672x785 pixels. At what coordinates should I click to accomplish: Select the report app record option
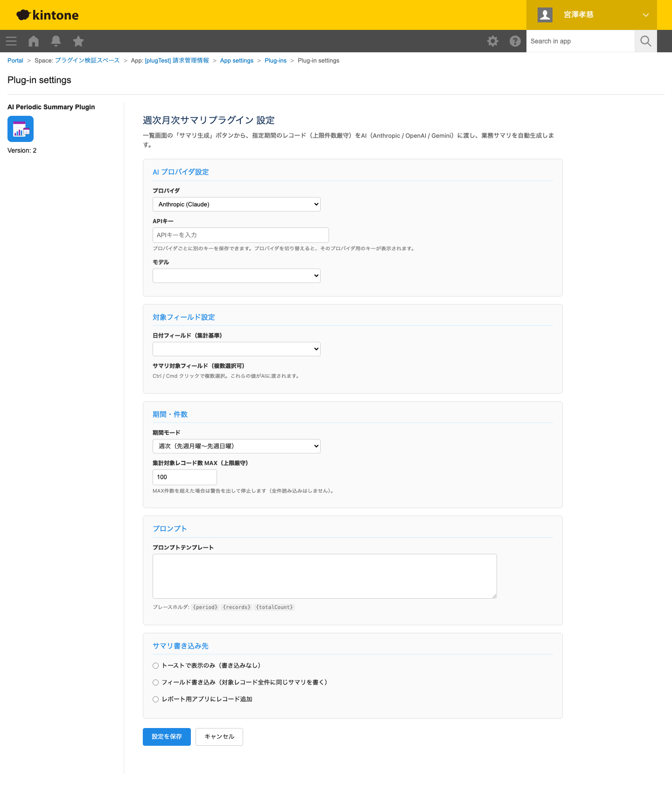[x=156, y=699]
